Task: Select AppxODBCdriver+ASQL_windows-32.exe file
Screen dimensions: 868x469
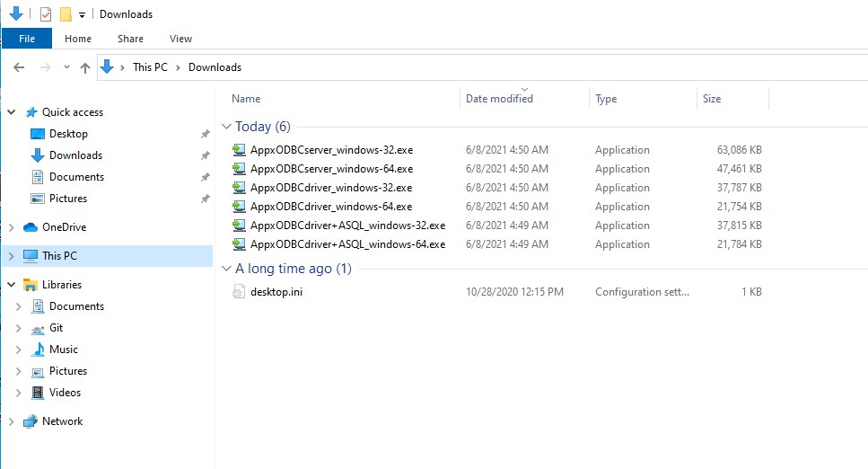Action: point(347,226)
